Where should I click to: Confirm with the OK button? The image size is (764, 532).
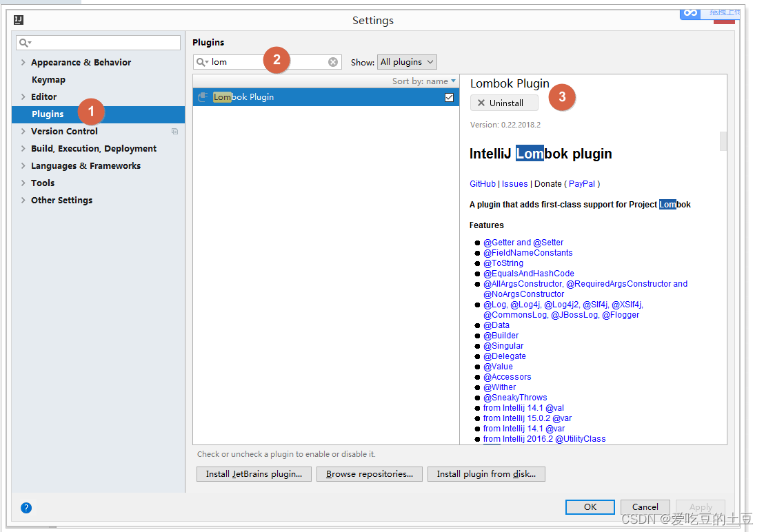tap(590, 507)
